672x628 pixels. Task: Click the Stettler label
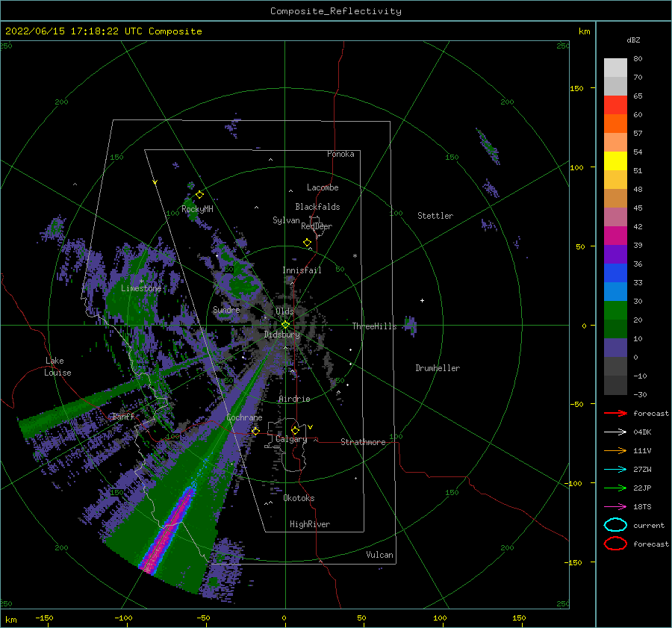435,216
